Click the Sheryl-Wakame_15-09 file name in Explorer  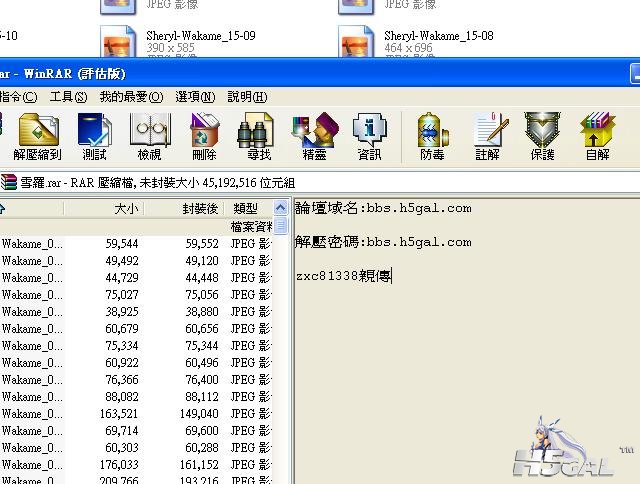[201, 36]
